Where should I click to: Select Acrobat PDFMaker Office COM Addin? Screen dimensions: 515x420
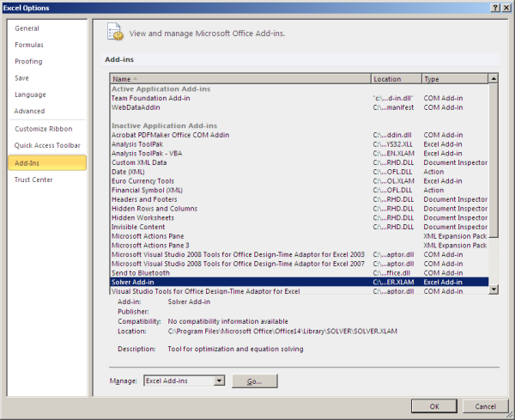[x=300, y=135]
